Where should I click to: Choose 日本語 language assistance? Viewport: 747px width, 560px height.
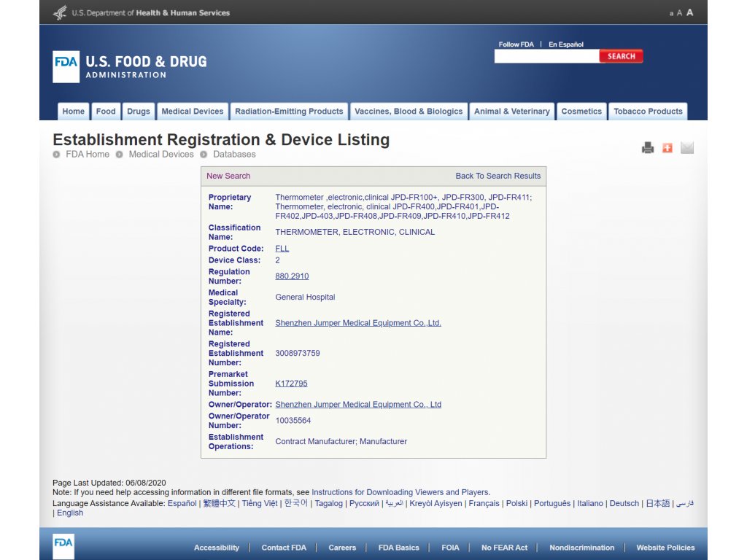tap(658, 503)
